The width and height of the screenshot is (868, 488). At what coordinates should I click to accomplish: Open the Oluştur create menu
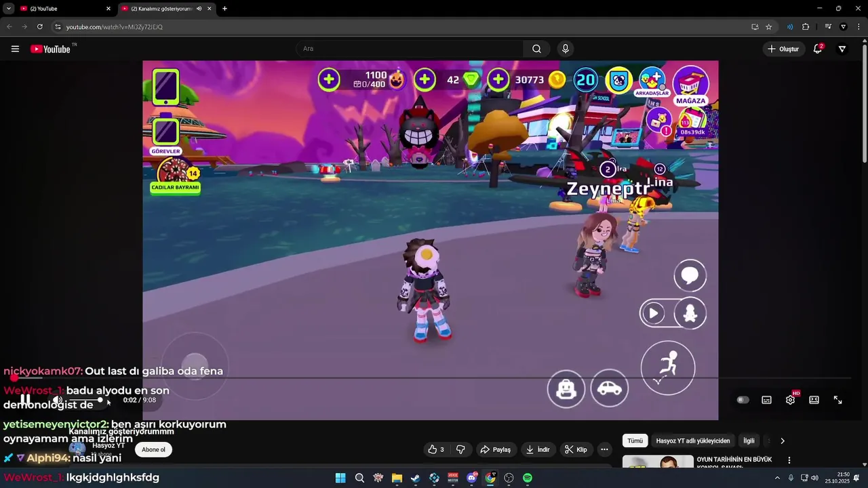(783, 49)
